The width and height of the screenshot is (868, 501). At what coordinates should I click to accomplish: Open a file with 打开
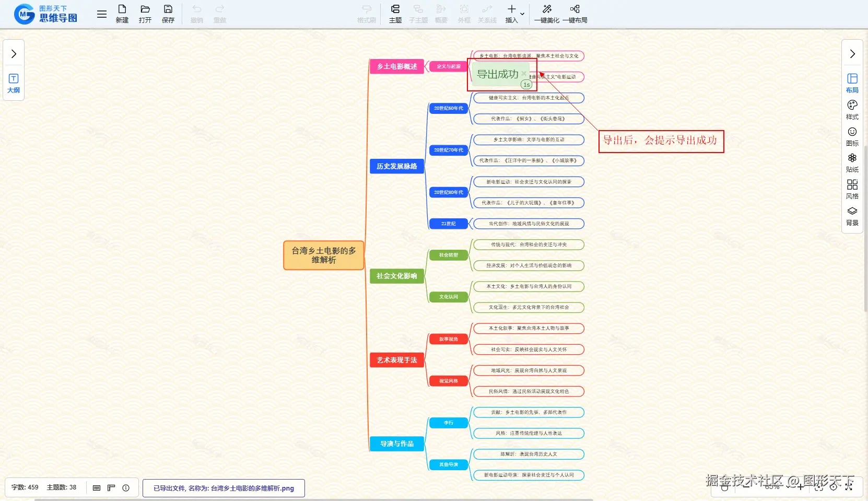point(145,14)
